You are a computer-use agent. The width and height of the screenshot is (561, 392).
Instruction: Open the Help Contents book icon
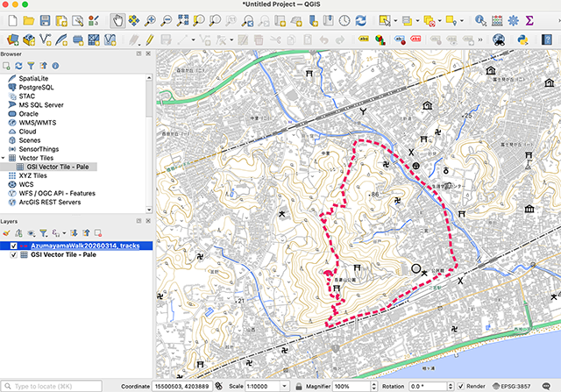coord(546,39)
